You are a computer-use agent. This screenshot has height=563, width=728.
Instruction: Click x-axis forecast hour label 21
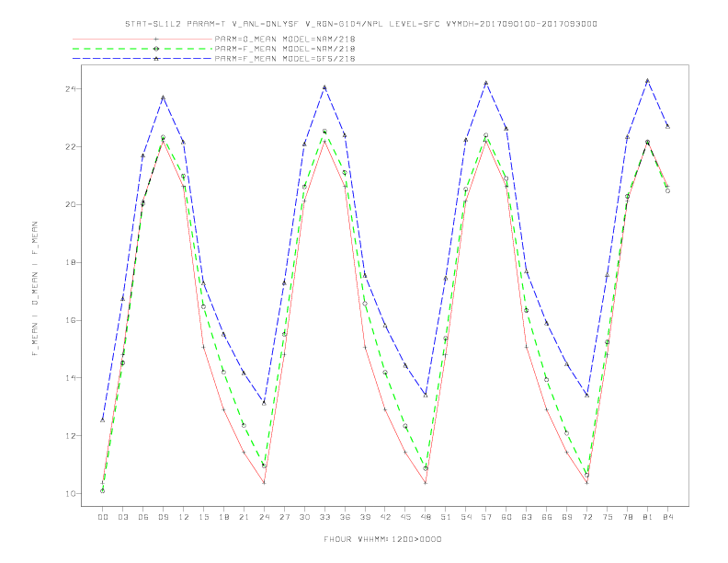click(x=244, y=517)
